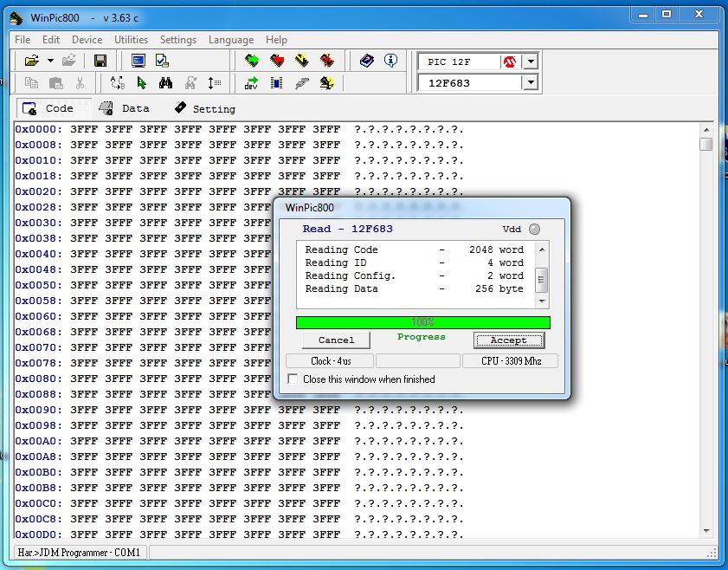Click the grayed scissors cut icon
Screen dimensions: 728x570
[x=80, y=83]
